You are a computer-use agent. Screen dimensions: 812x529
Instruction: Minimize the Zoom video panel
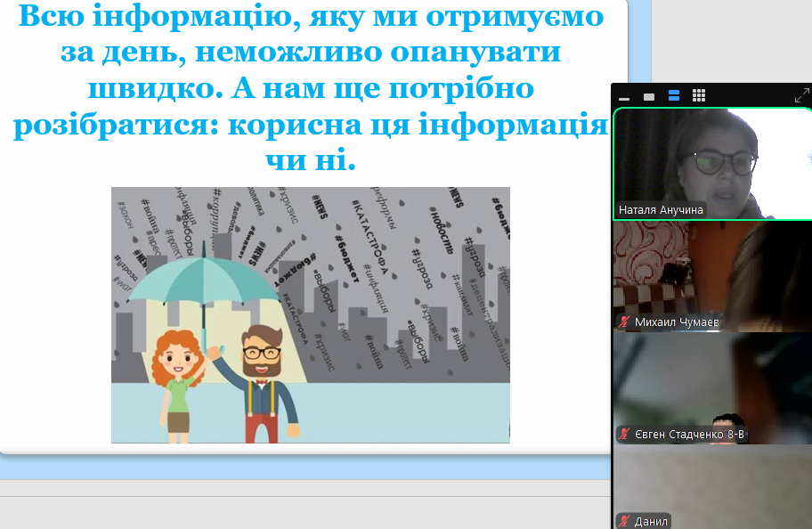click(624, 97)
